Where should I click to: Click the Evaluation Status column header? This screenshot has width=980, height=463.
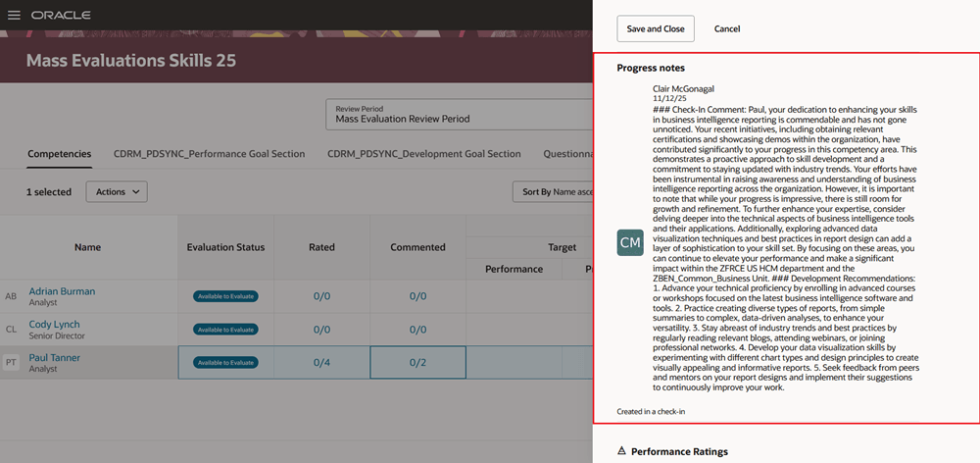pos(225,248)
